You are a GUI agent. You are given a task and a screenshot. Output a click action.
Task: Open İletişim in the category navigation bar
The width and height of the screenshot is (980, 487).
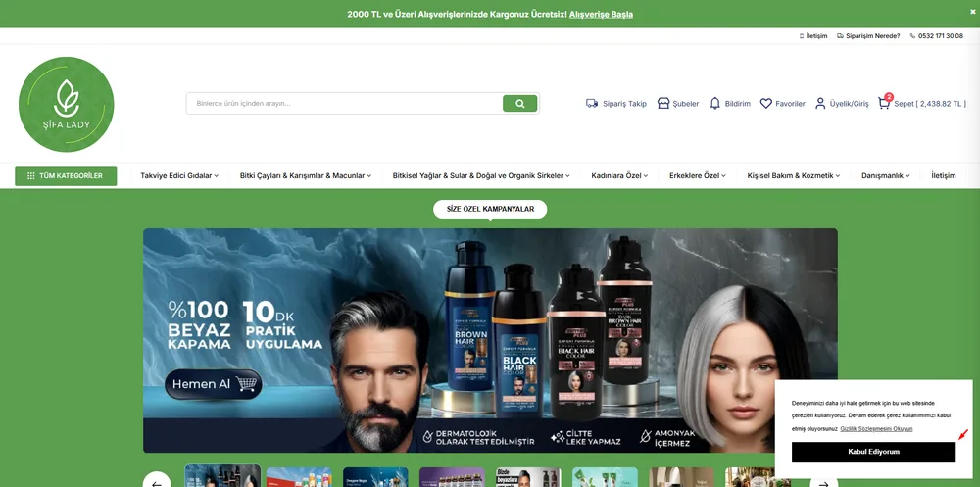pyautogui.click(x=943, y=176)
